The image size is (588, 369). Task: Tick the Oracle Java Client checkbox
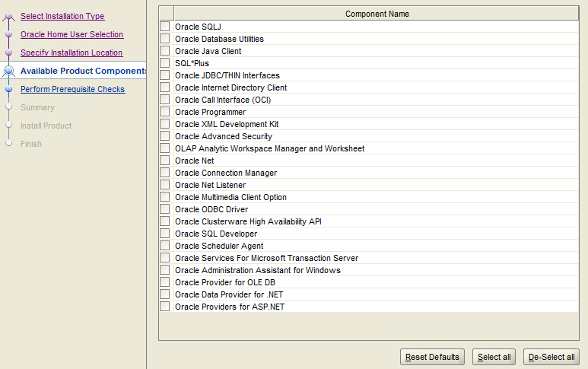164,51
